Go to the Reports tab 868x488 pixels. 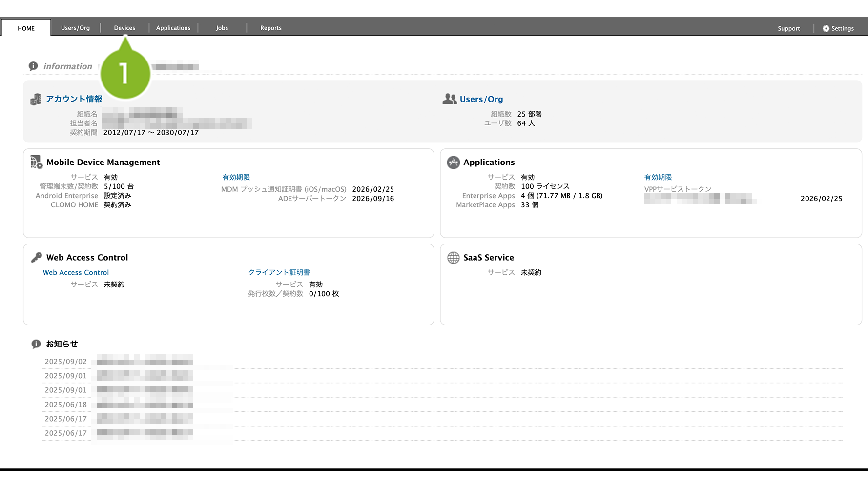click(x=271, y=28)
